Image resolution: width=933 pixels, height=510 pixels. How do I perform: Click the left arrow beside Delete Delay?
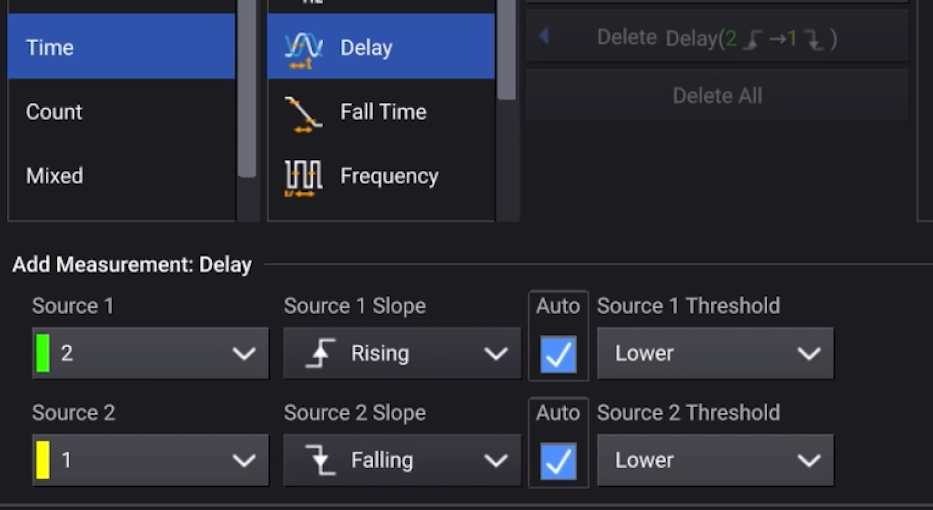pos(543,37)
